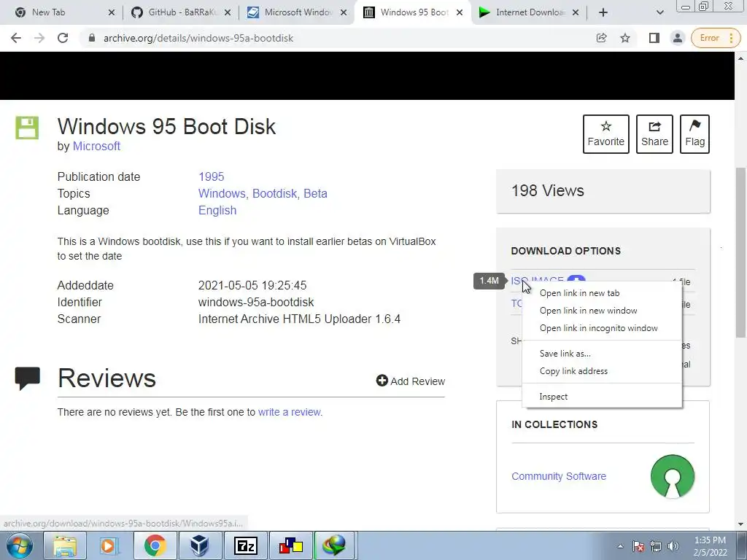Click the Reviews speech bubble icon
747x560 pixels.
click(28, 378)
